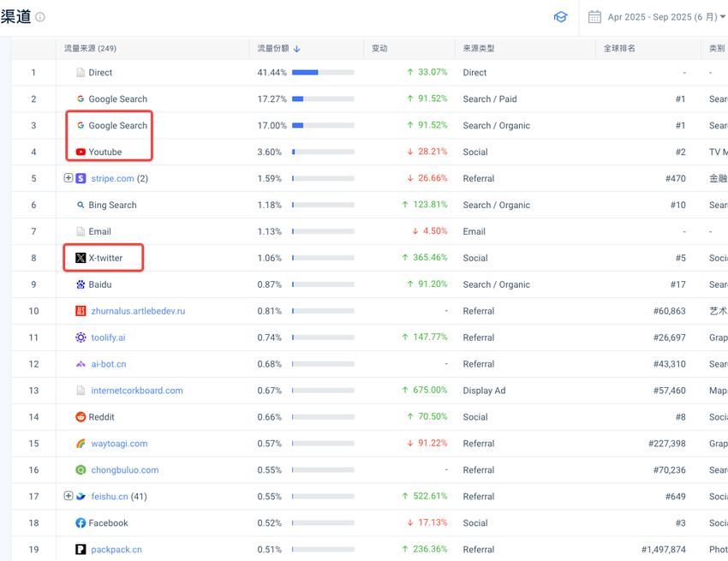
Task: Click the Baidu paw icon
Action: 81,284
